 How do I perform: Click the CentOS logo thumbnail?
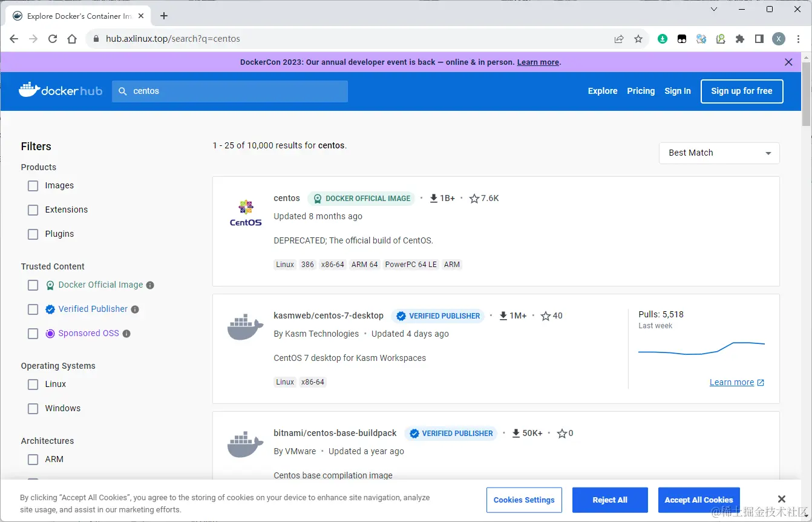point(246,213)
